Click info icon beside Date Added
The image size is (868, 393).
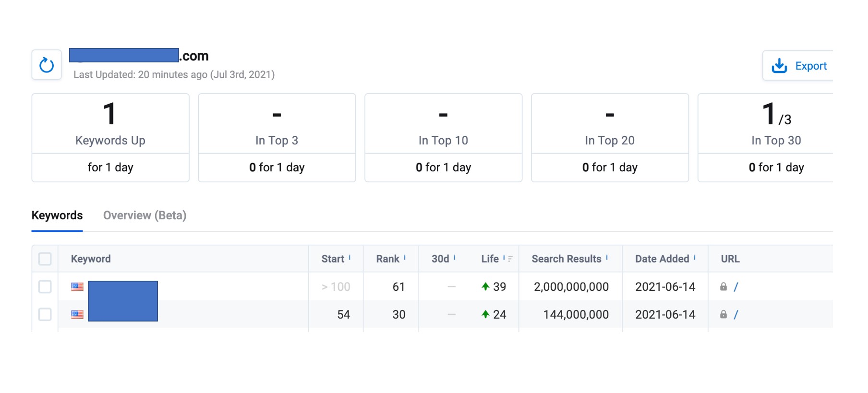point(695,257)
